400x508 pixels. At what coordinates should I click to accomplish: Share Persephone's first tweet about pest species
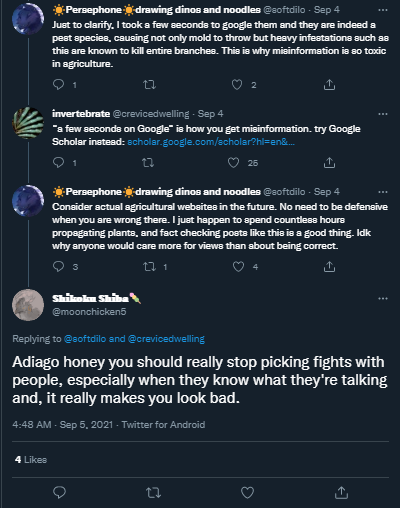pos(329,85)
